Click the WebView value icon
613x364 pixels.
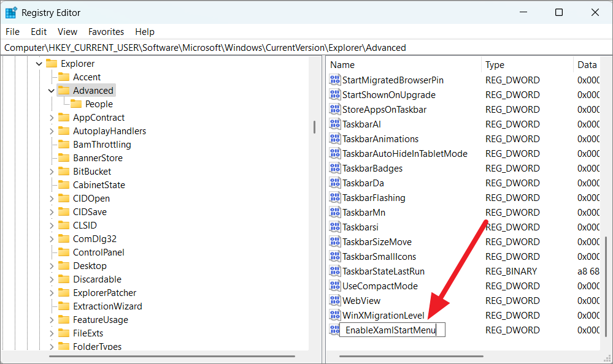(x=334, y=300)
